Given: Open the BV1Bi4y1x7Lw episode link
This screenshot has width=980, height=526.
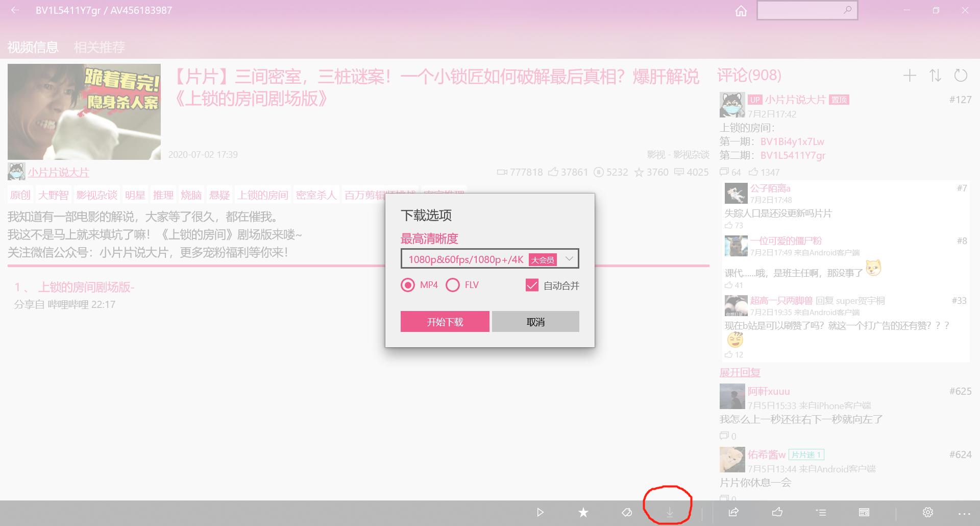Looking at the screenshot, I should tap(792, 141).
